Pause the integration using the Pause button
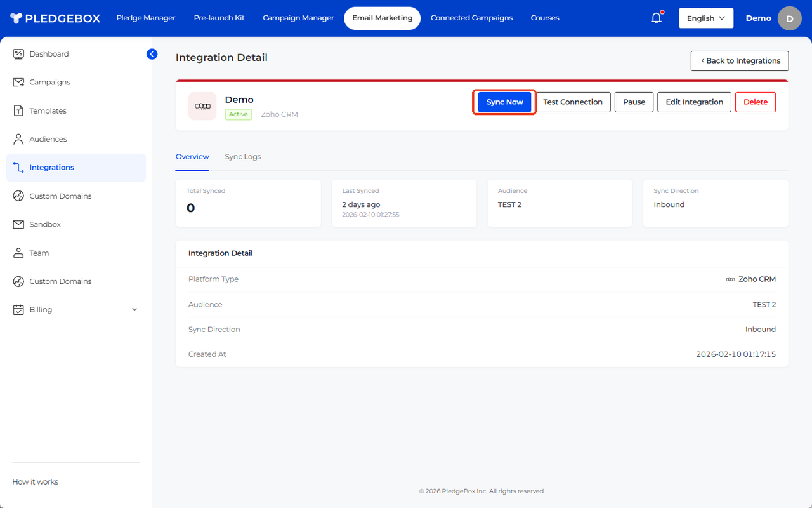This screenshot has height=508, width=812. 634,102
